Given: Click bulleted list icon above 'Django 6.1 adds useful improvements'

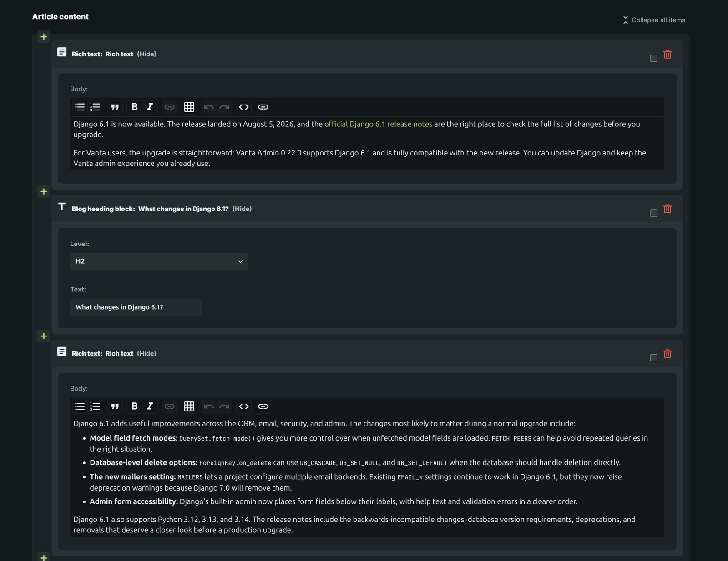Looking at the screenshot, I should (80, 406).
